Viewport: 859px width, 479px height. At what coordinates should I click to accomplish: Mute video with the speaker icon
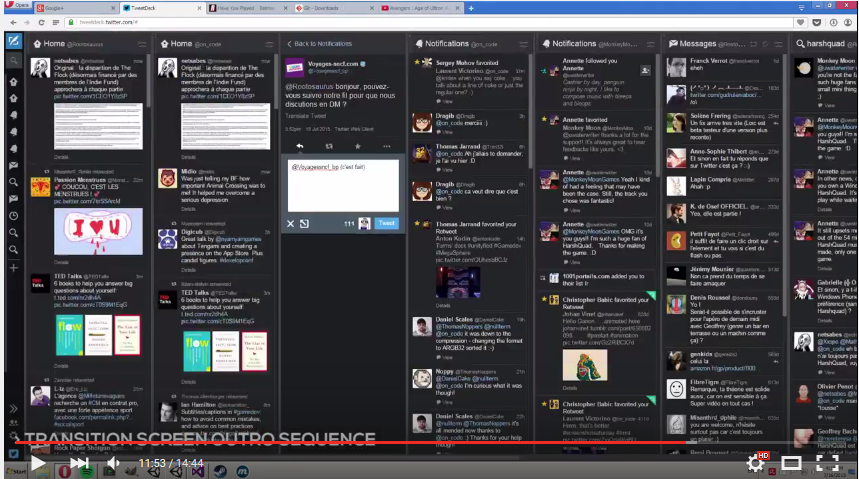(x=112, y=463)
